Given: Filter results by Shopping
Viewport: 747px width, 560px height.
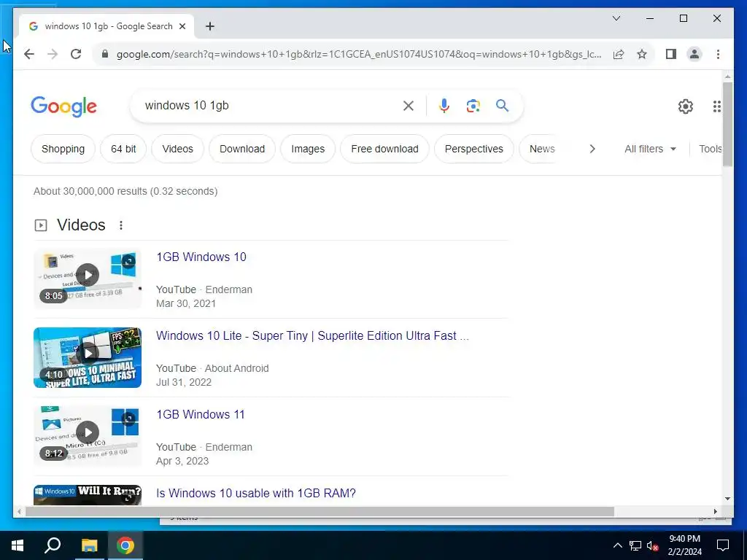Looking at the screenshot, I should click(x=63, y=149).
